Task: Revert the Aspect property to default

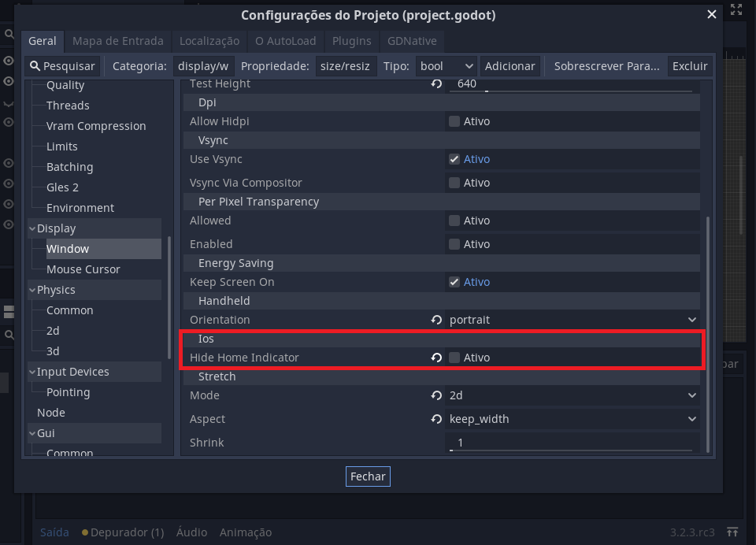Action: pyautogui.click(x=436, y=419)
